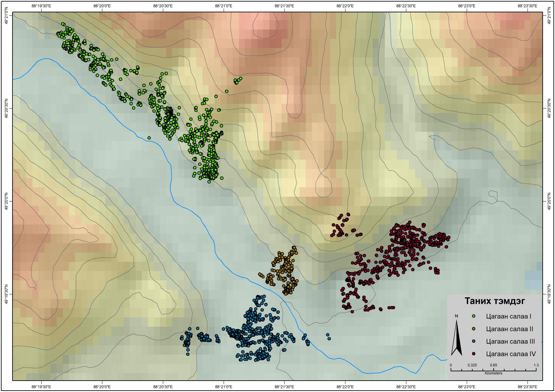The image size is (555, 392).
Task: Click the Kilometers scale bar label
Action: (x=493, y=373)
